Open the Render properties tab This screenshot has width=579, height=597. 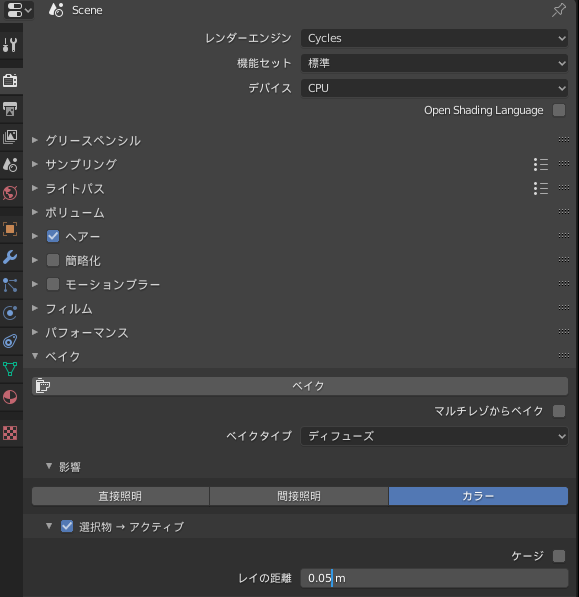[10, 80]
